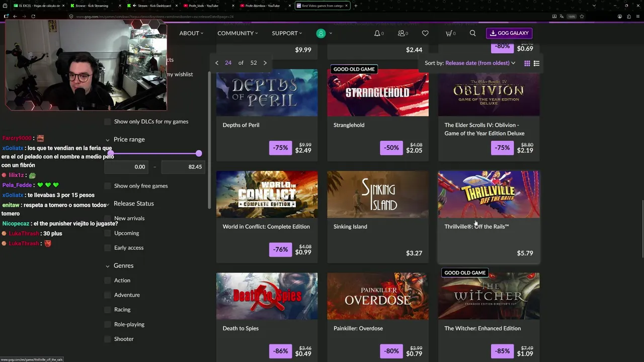Bookmark this page with star icon
Screen dimensions: 644x362
pyautogui.click(x=582, y=16)
